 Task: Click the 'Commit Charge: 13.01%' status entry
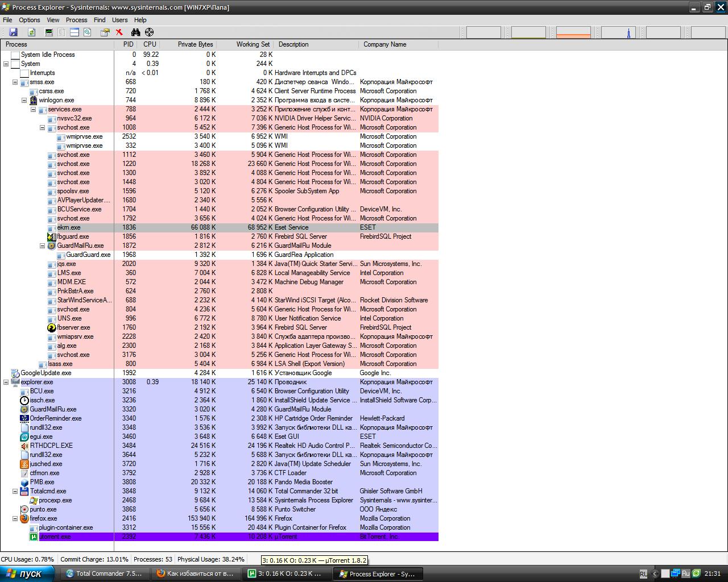(94, 559)
